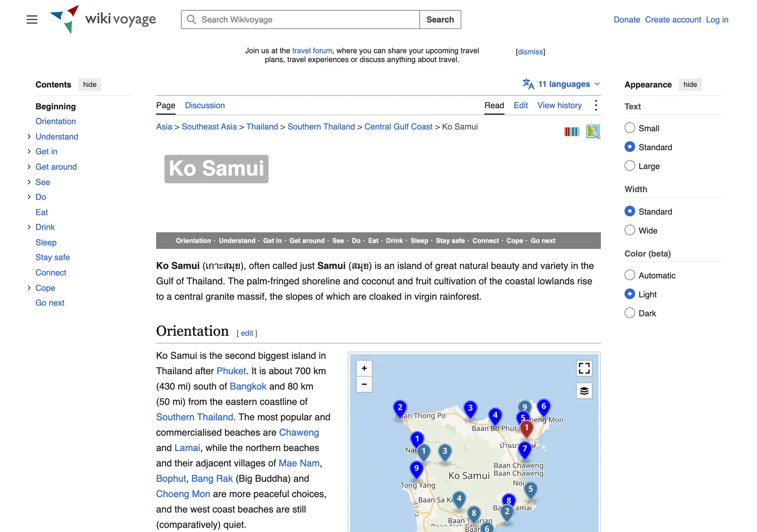This screenshot has width=757, height=532.
Task: Open the hamburger main menu
Action: pos(32,19)
